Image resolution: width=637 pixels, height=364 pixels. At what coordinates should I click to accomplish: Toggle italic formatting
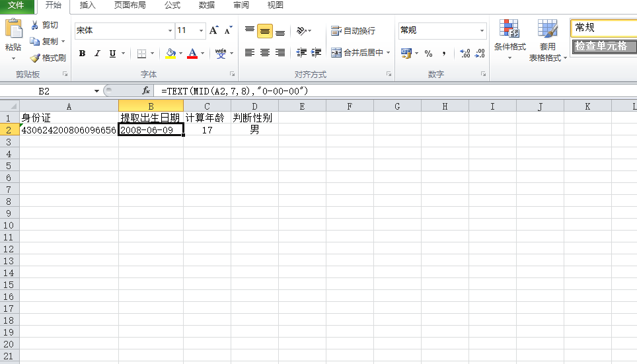97,54
